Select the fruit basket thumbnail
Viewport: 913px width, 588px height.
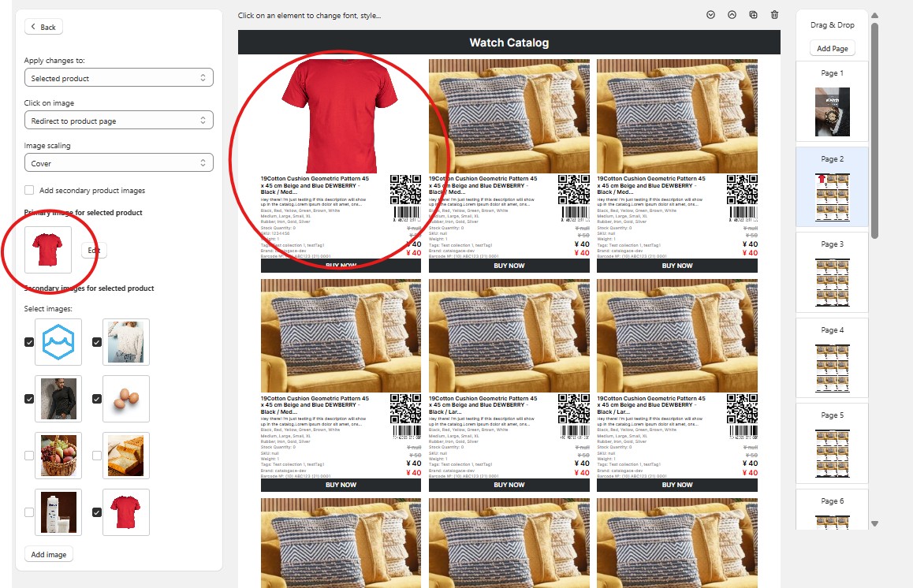(x=58, y=456)
